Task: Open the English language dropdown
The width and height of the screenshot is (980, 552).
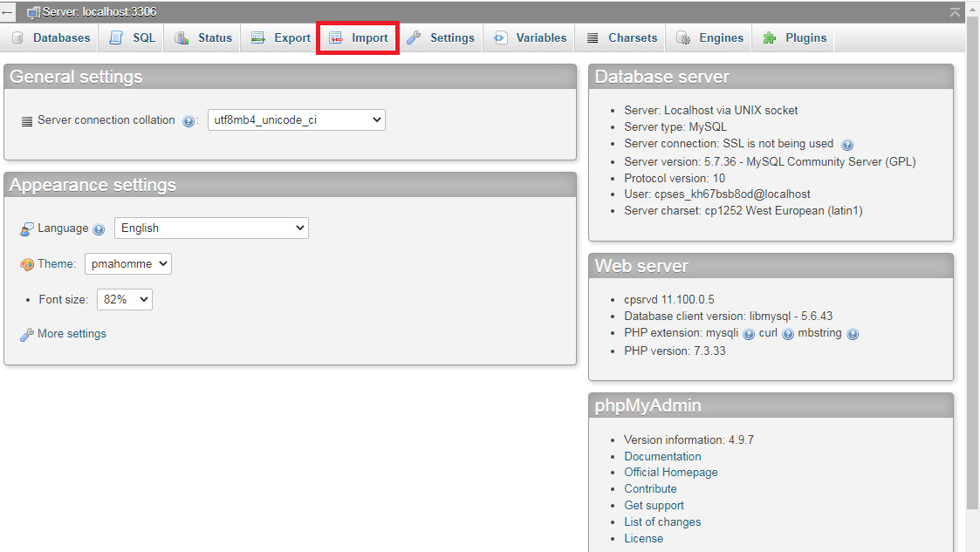Action: [211, 228]
